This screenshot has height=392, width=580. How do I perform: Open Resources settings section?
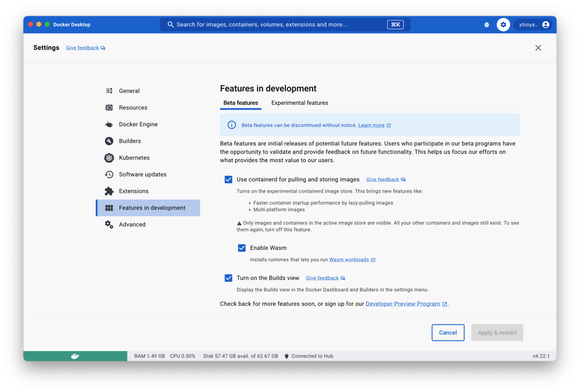coord(148,107)
